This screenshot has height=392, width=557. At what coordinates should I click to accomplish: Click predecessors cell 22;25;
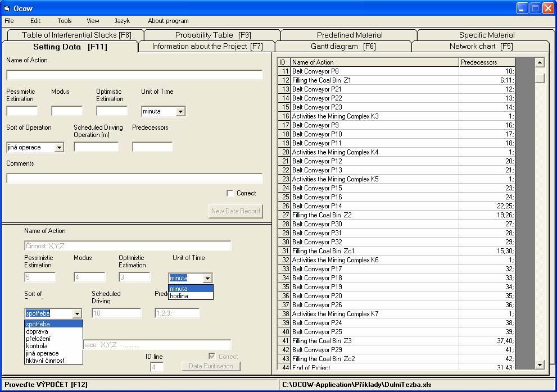[487, 206]
